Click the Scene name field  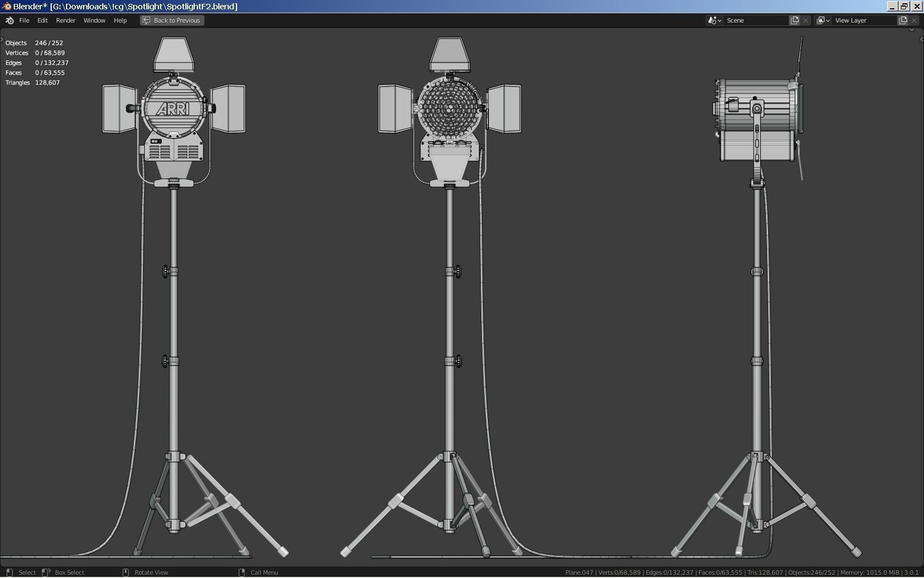point(756,20)
